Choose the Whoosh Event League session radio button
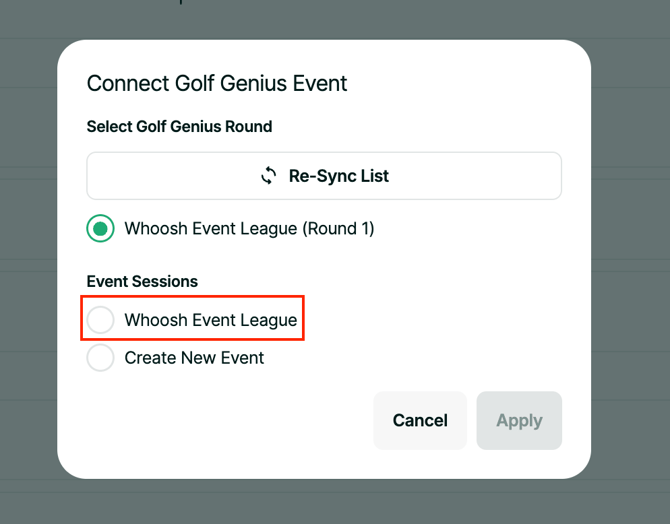This screenshot has width=670, height=524. pyautogui.click(x=100, y=320)
